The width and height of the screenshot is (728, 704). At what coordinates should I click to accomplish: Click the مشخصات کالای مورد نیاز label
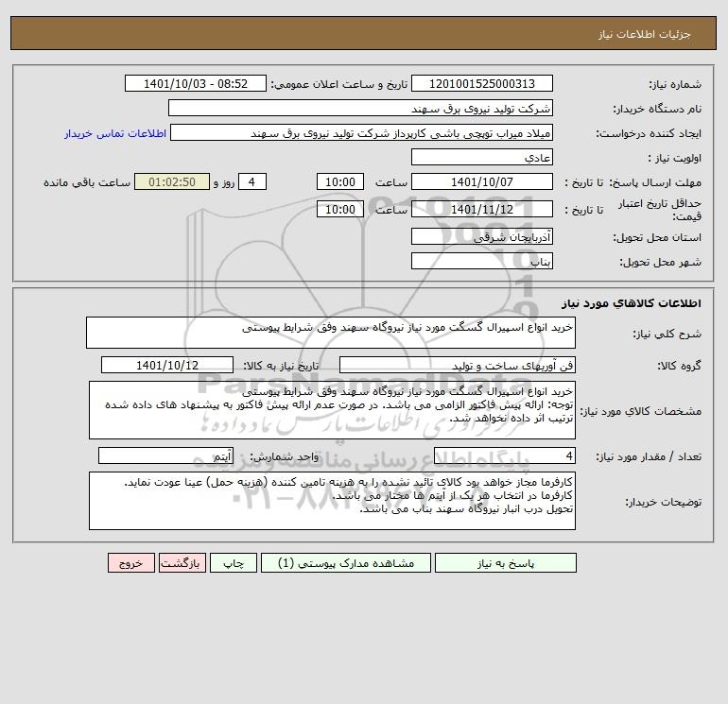click(x=641, y=411)
